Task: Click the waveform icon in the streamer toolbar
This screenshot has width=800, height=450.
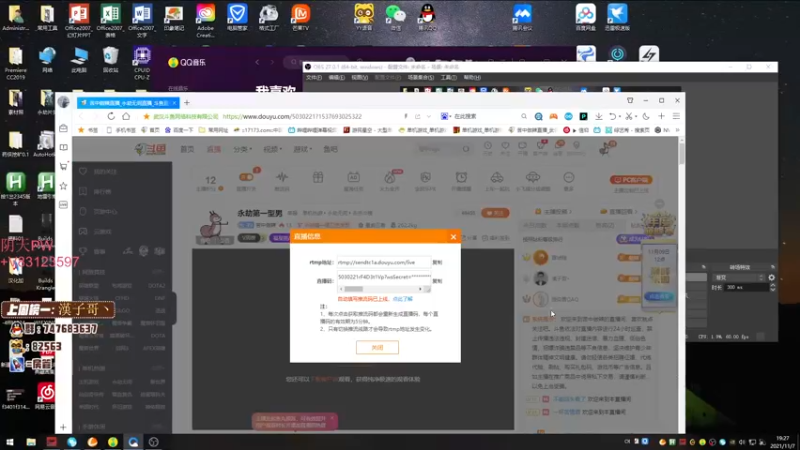Action: 282,178
